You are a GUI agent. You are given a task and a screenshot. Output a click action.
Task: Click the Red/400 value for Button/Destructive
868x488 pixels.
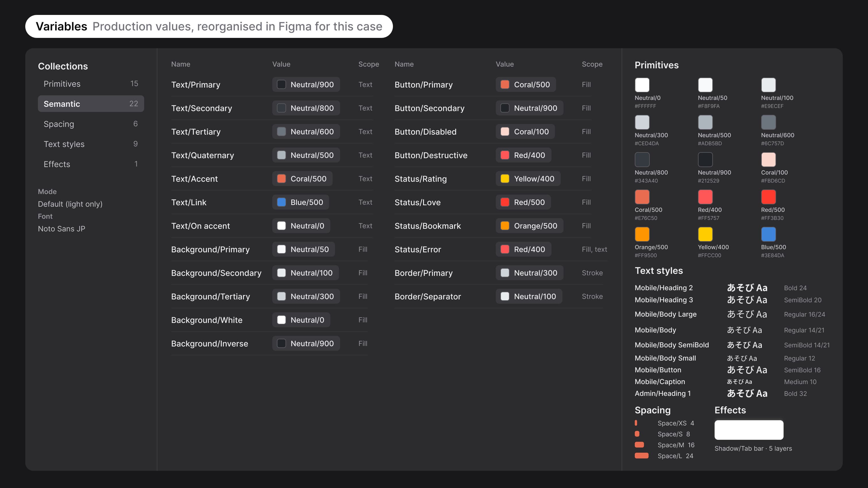523,155
